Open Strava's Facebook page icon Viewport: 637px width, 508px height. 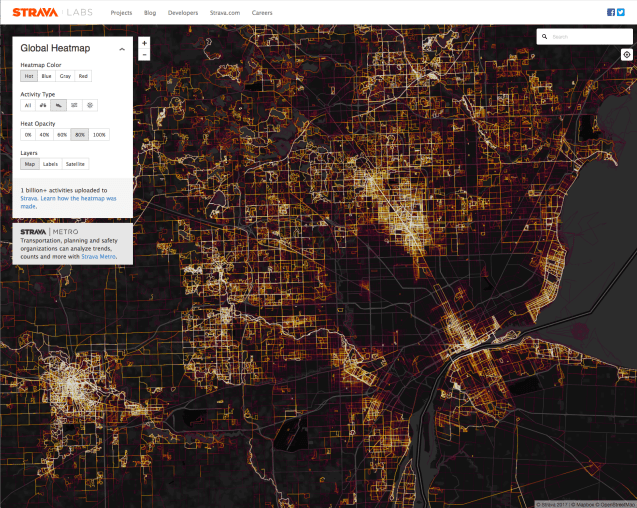pos(611,12)
